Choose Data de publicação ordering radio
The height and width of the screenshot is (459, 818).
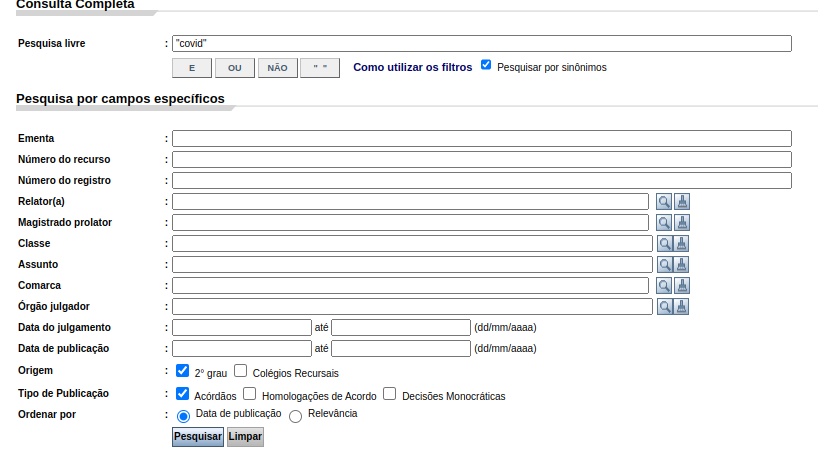pyautogui.click(x=183, y=417)
